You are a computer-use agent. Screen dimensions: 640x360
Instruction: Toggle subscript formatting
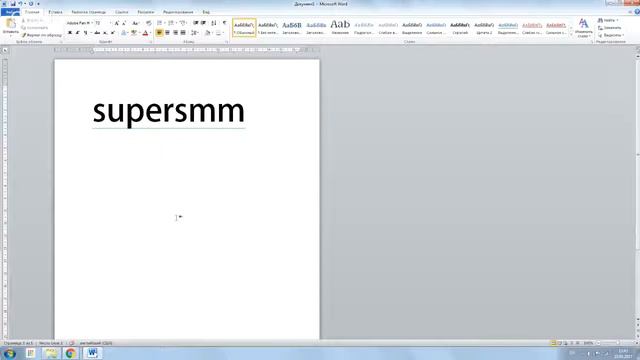(x=105, y=33)
